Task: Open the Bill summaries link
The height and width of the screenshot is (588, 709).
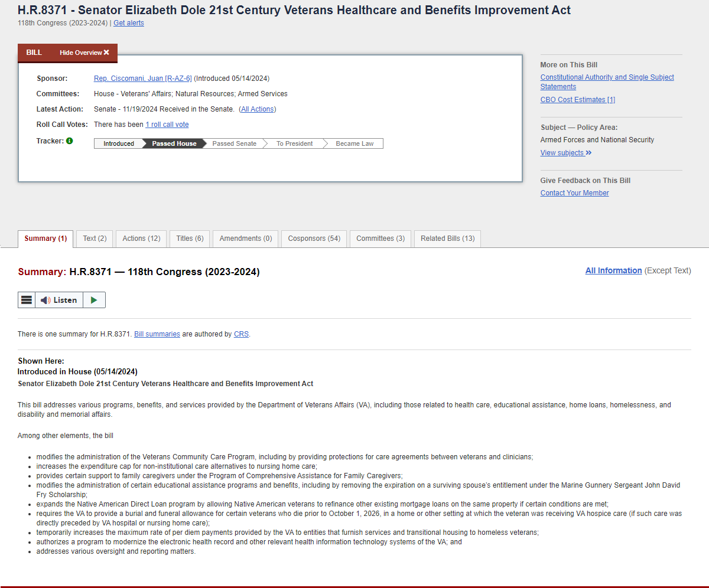Action: [157, 334]
